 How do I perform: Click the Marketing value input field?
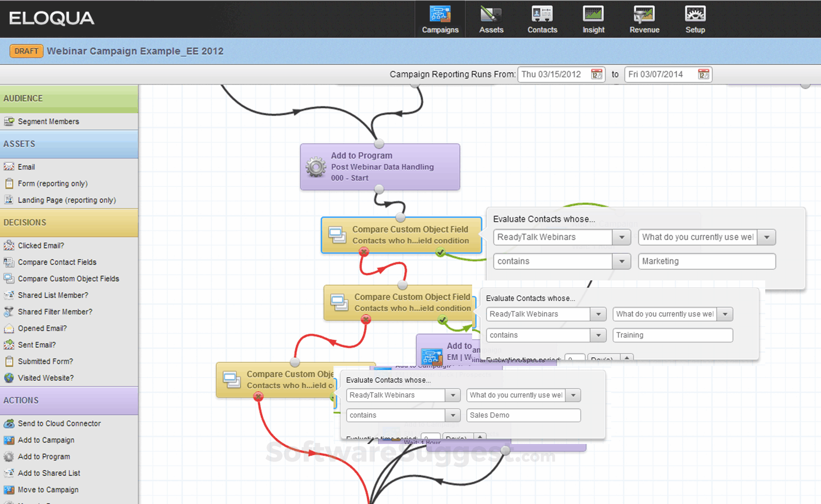[x=706, y=261]
